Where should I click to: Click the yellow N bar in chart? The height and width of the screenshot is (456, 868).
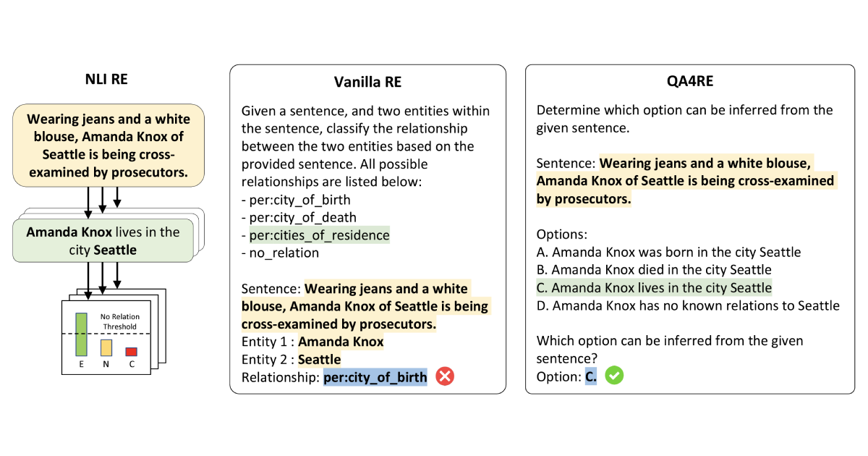(106, 347)
